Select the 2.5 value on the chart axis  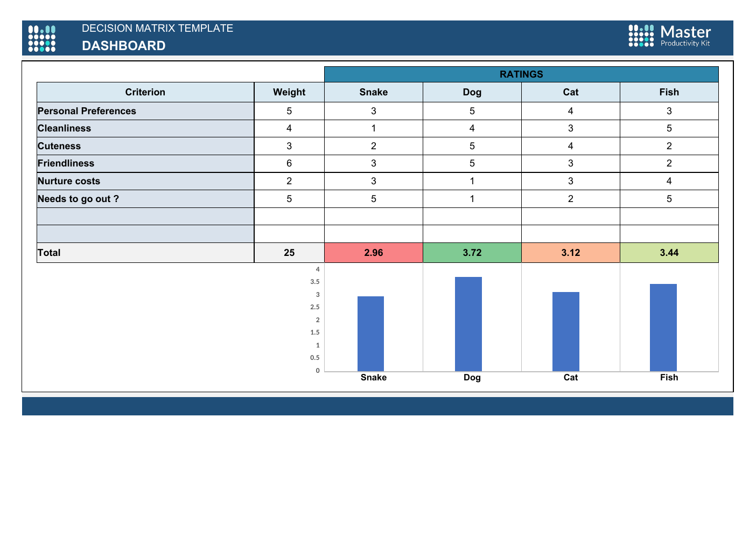point(315,307)
